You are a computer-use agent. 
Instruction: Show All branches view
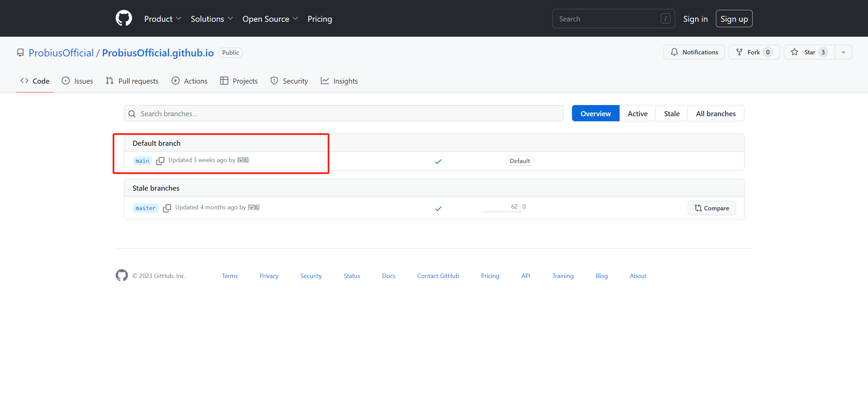coord(716,114)
